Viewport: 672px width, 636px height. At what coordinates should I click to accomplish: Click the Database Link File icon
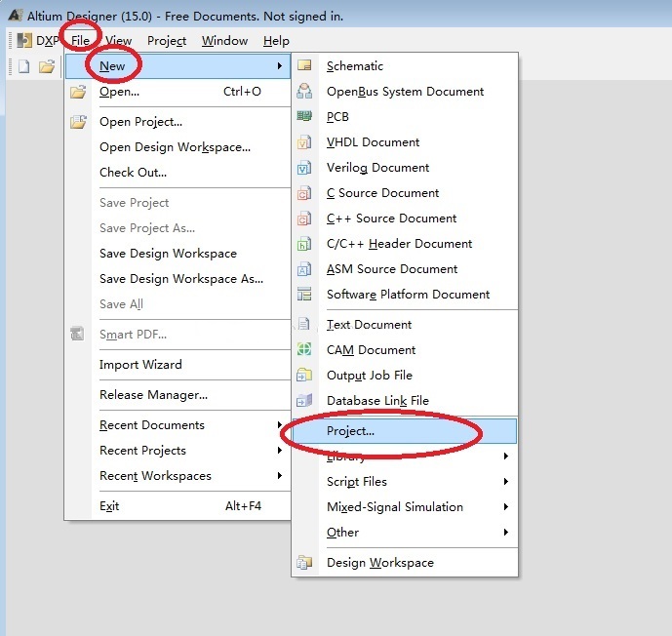tap(304, 400)
